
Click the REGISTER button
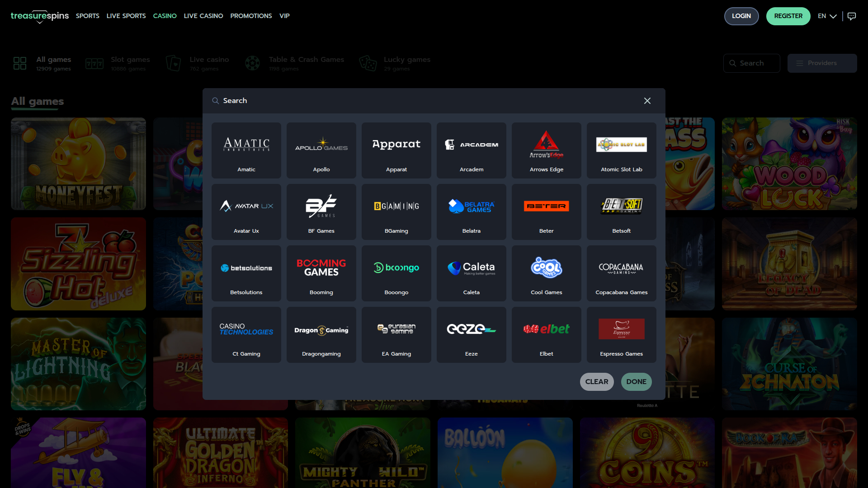coord(788,16)
